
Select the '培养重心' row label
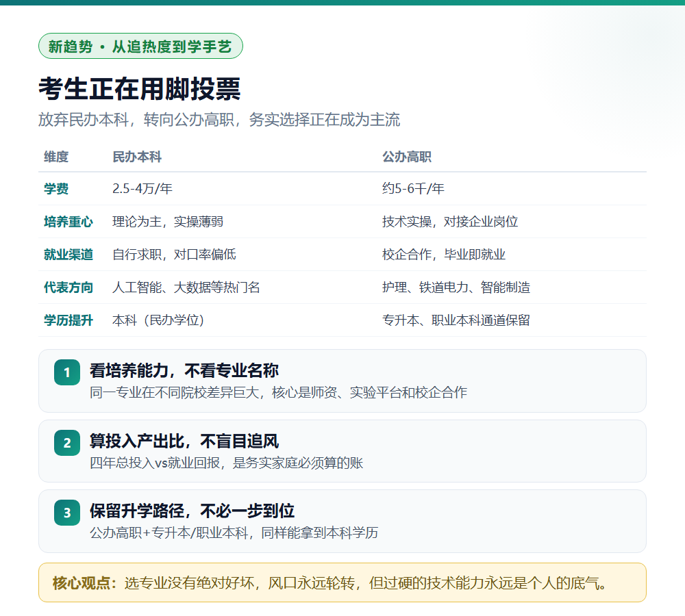pyautogui.click(x=68, y=222)
